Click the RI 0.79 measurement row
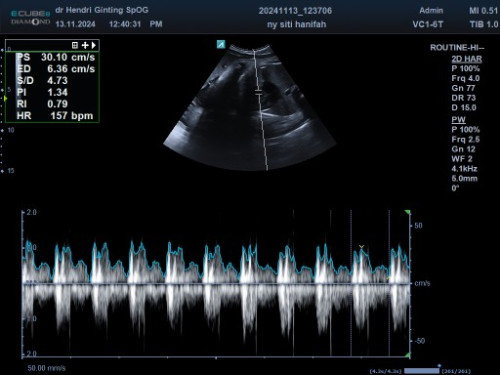Viewport: 500px width, 375px height. (x=42, y=104)
